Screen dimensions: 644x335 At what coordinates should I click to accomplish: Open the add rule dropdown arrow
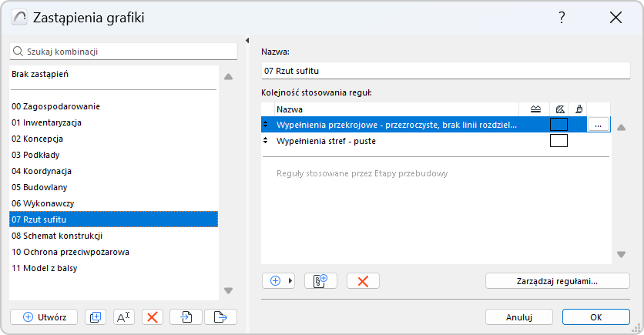[x=291, y=281]
